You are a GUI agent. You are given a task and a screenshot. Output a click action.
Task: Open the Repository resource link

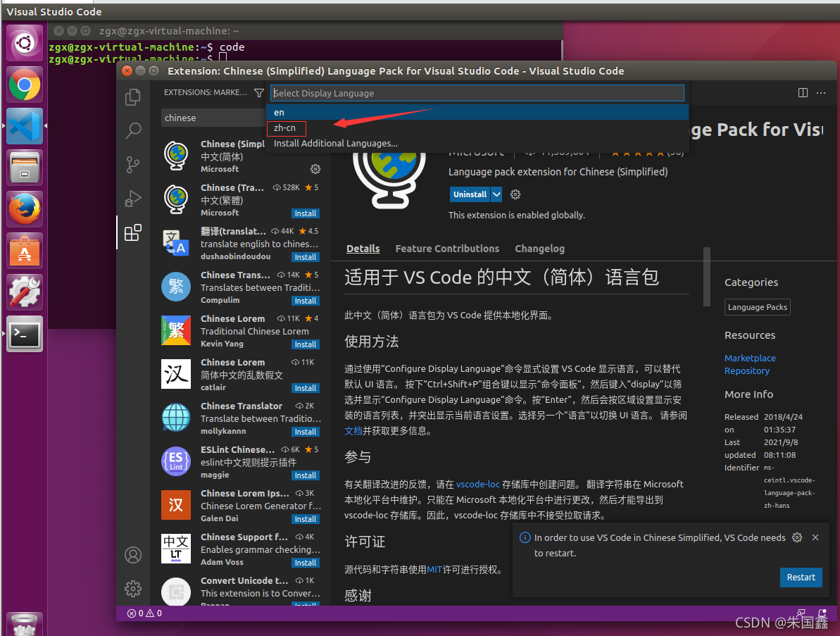click(x=747, y=370)
